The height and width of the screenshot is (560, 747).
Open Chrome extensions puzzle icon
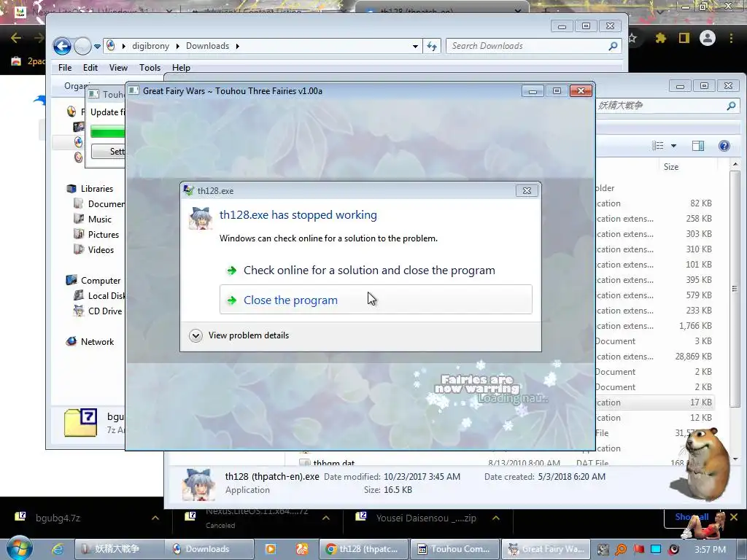coord(660,38)
